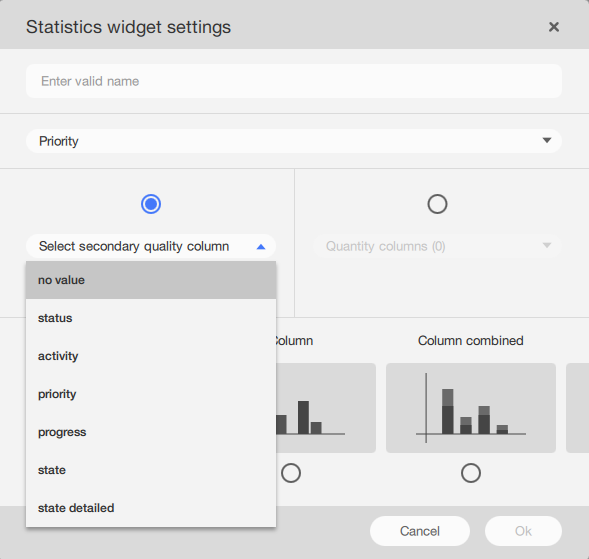The height and width of the screenshot is (559, 589).
Task: Select the secondary quality column radio button
Action: click(x=151, y=204)
